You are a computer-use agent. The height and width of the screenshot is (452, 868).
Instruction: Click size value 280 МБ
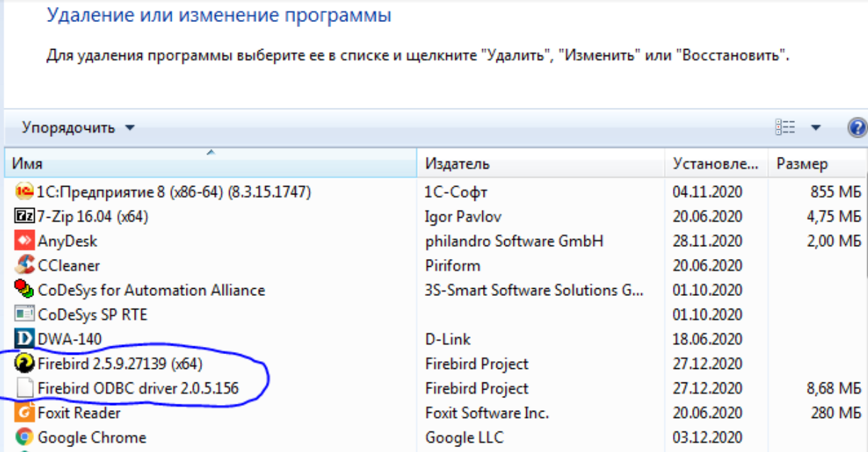point(835,413)
